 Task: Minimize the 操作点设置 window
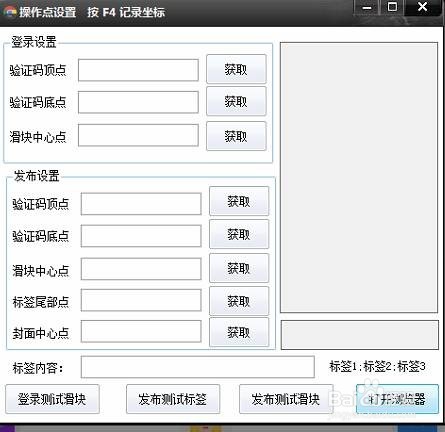coord(367,7)
